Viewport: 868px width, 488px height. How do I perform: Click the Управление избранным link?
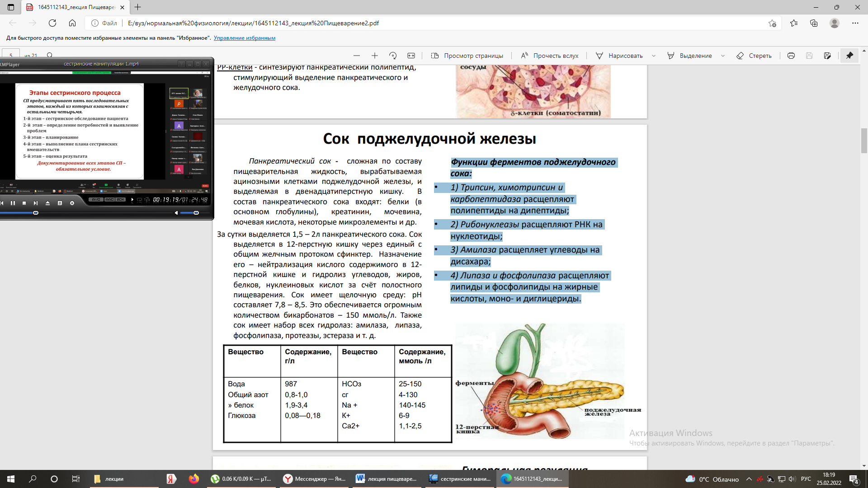tap(245, 38)
